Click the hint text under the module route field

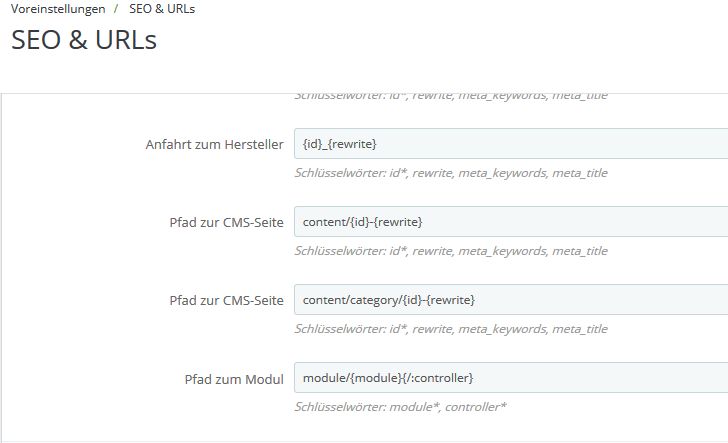[x=400, y=407]
